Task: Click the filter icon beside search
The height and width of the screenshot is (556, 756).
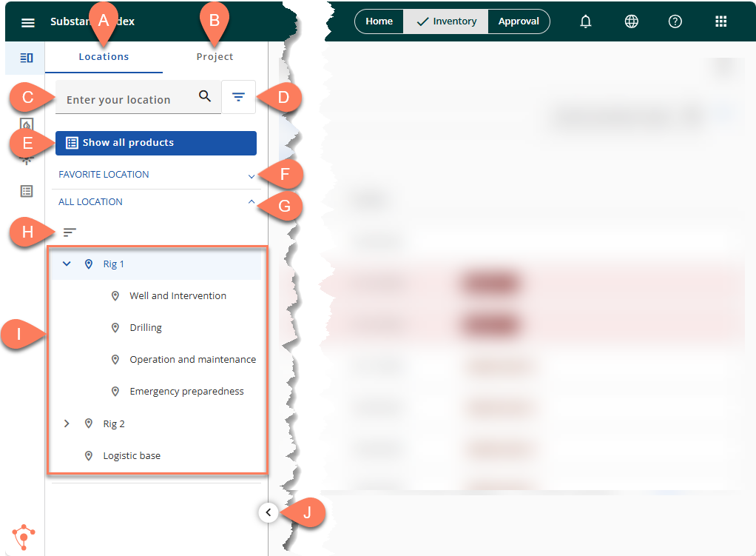Action: 238,97
